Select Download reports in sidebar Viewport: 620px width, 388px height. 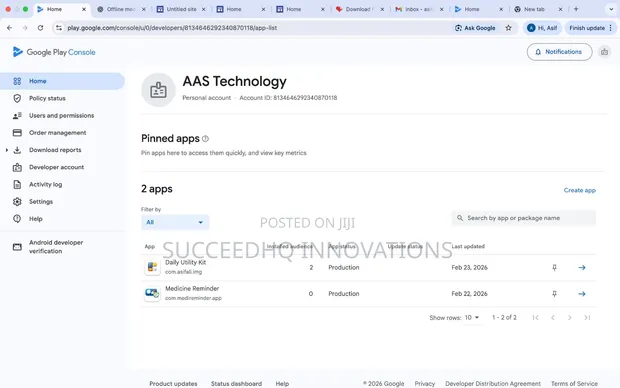(55, 150)
